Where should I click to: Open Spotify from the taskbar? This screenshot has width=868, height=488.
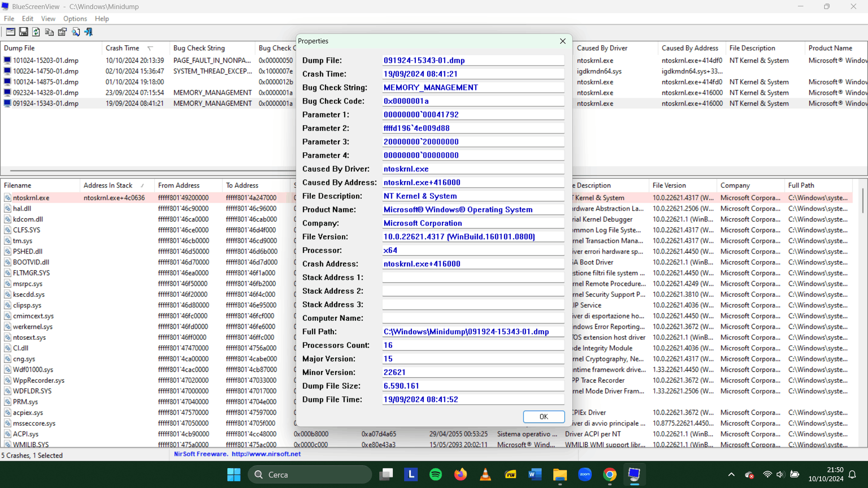click(x=435, y=474)
